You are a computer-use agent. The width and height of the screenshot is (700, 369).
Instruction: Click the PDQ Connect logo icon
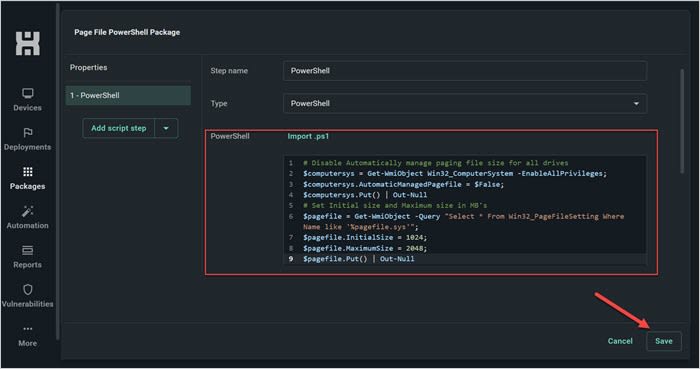[x=28, y=43]
